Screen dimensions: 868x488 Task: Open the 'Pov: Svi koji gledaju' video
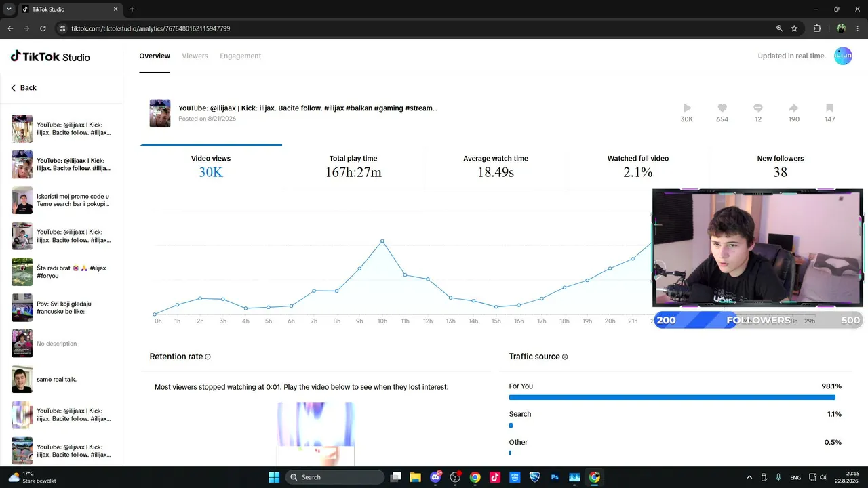coord(61,308)
